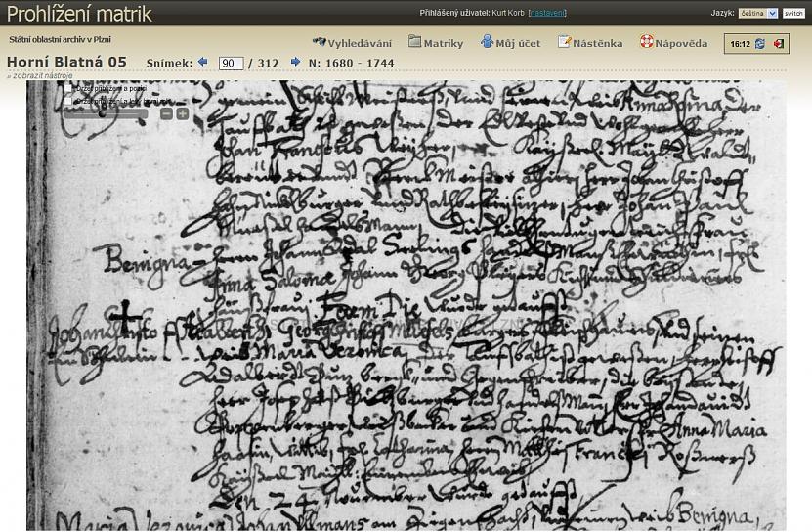Go to next snímek with right arrow
Viewport: 812px width, 532px height.
[x=295, y=62]
